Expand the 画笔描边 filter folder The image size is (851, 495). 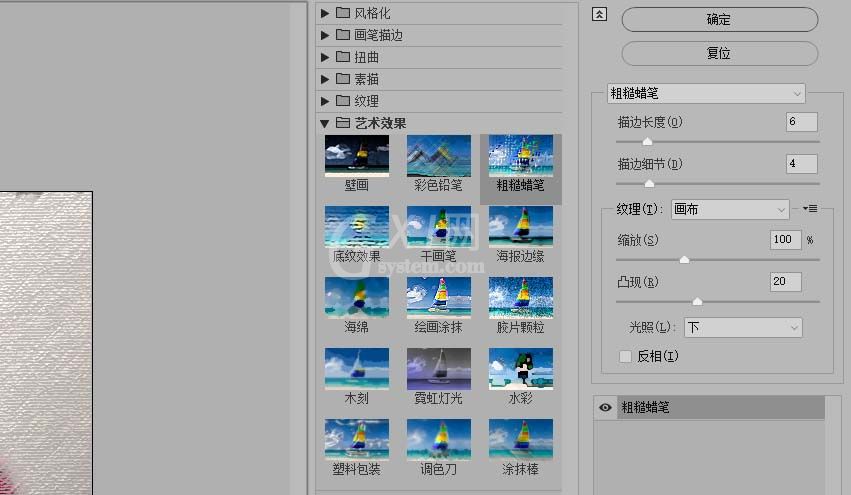click(325, 35)
